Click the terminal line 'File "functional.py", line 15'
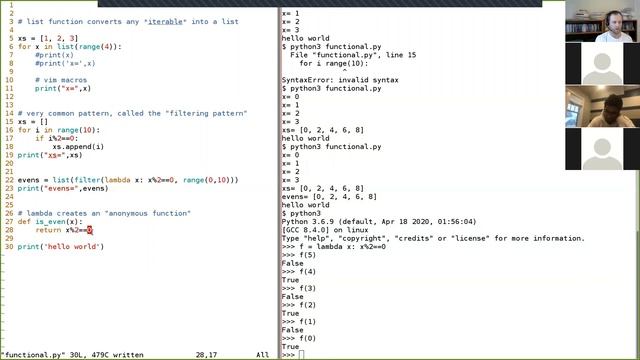The image size is (640, 360). coord(353,55)
